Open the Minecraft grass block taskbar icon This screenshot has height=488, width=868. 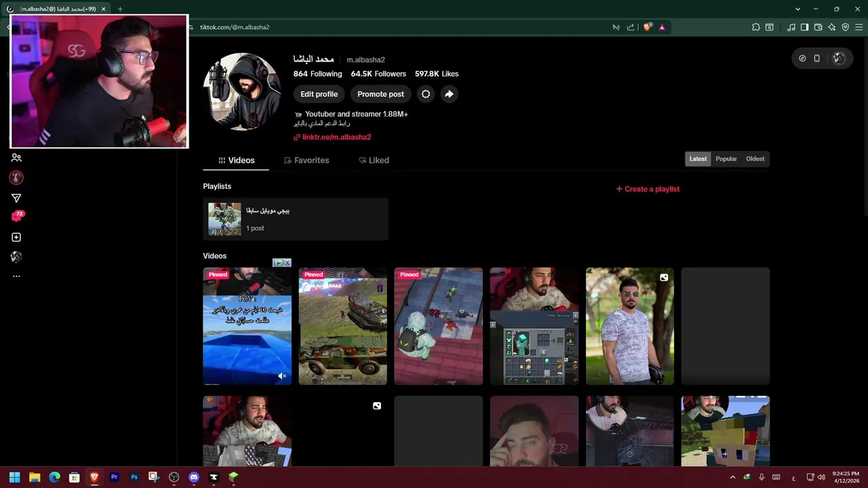tap(233, 477)
